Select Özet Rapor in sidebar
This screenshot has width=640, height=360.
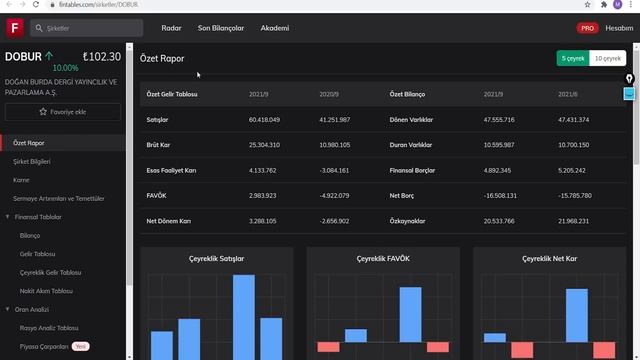[63, 143]
